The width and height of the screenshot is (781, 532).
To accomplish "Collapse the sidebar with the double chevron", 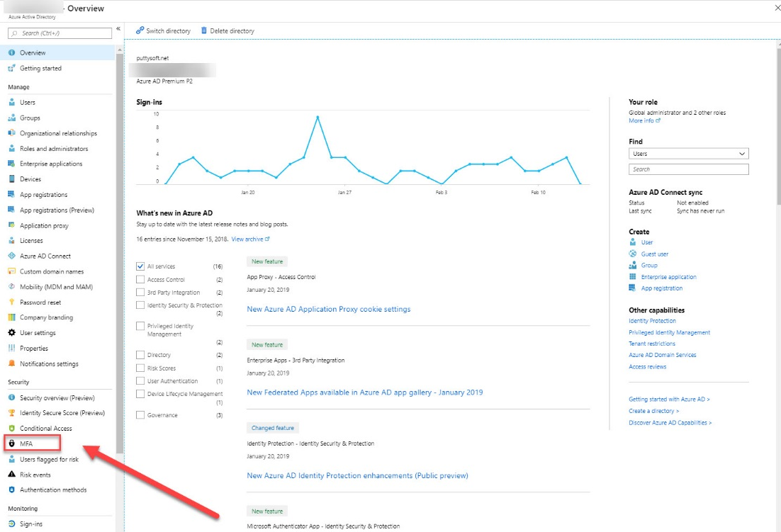I will [x=118, y=29].
